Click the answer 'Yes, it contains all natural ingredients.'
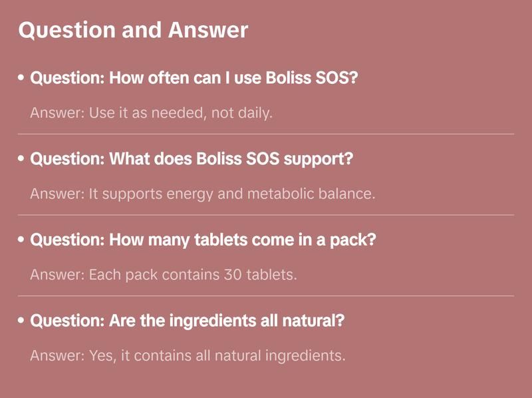The width and height of the screenshot is (532, 398). (x=188, y=355)
